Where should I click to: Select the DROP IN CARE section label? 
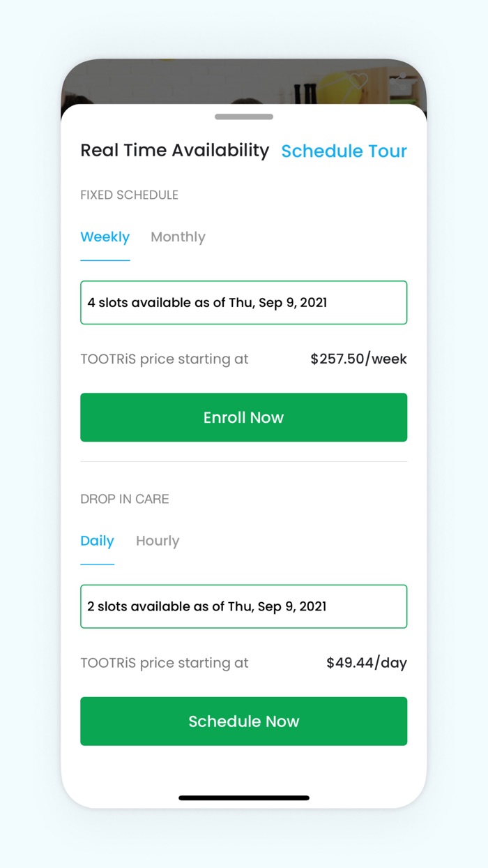(124, 499)
